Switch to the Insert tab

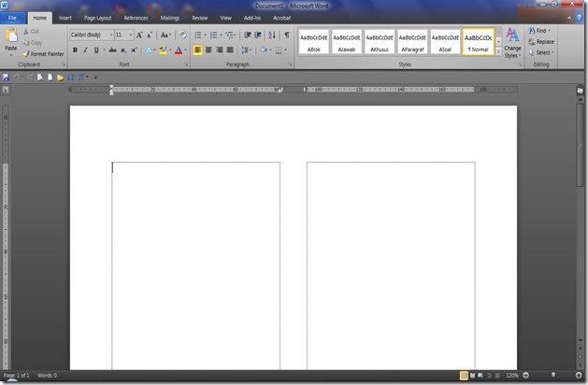click(65, 18)
